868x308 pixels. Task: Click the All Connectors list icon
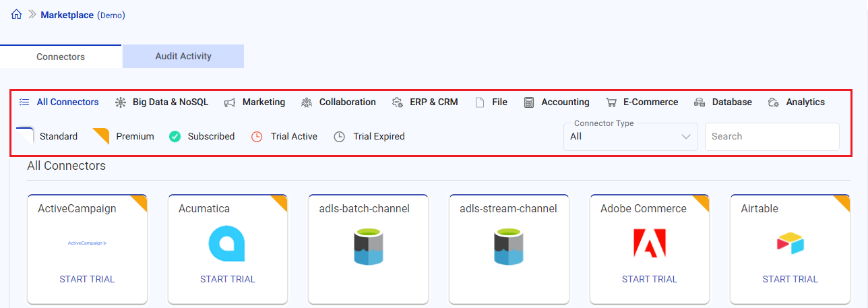pos(24,102)
